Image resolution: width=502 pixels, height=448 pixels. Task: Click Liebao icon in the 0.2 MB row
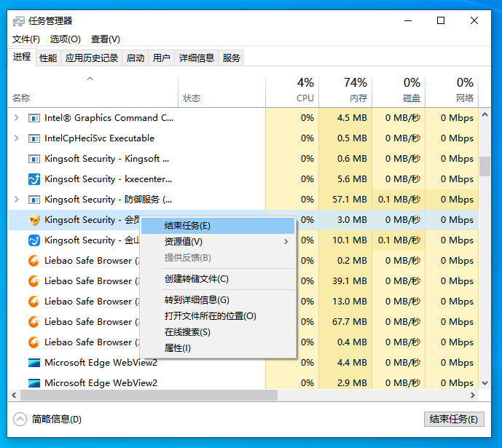click(x=34, y=261)
